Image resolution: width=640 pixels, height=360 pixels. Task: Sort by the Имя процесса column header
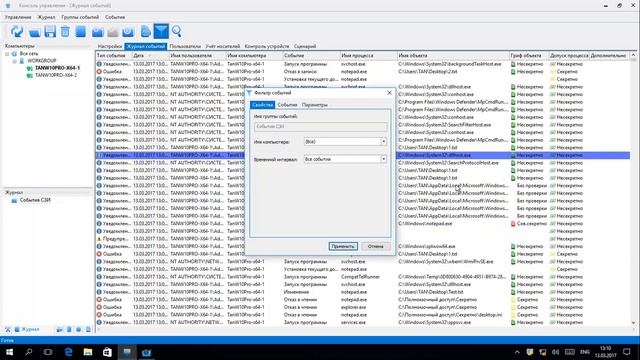(x=368, y=56)
